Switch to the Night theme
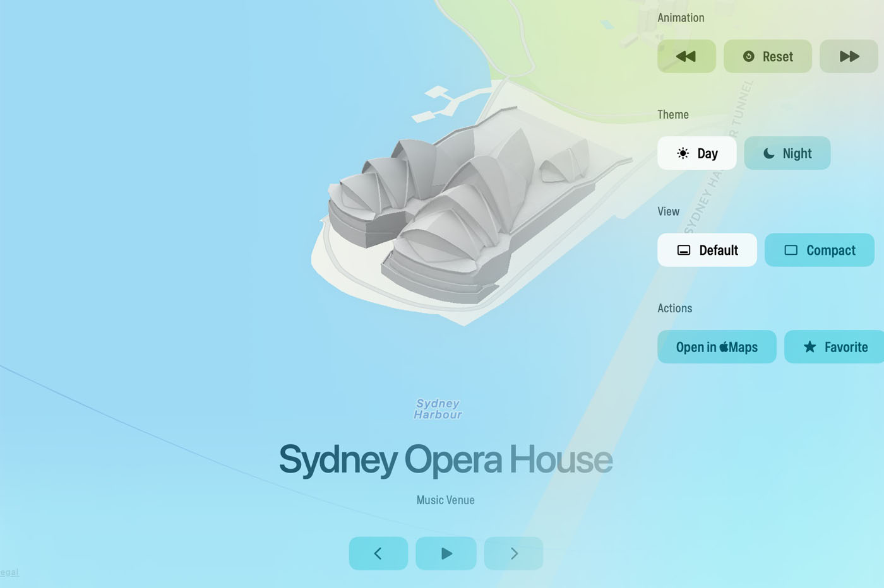This screenshot has width=884, height=588. 787,153
